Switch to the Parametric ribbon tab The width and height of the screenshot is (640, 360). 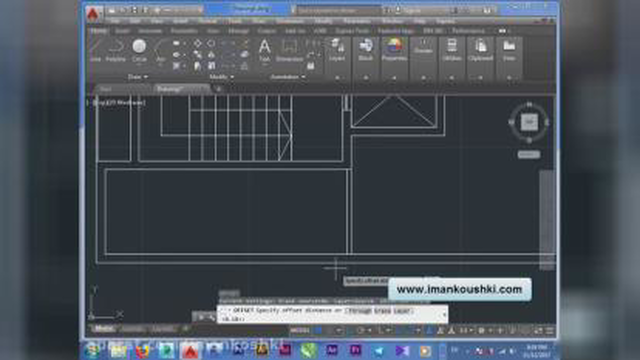click(184, 31)
